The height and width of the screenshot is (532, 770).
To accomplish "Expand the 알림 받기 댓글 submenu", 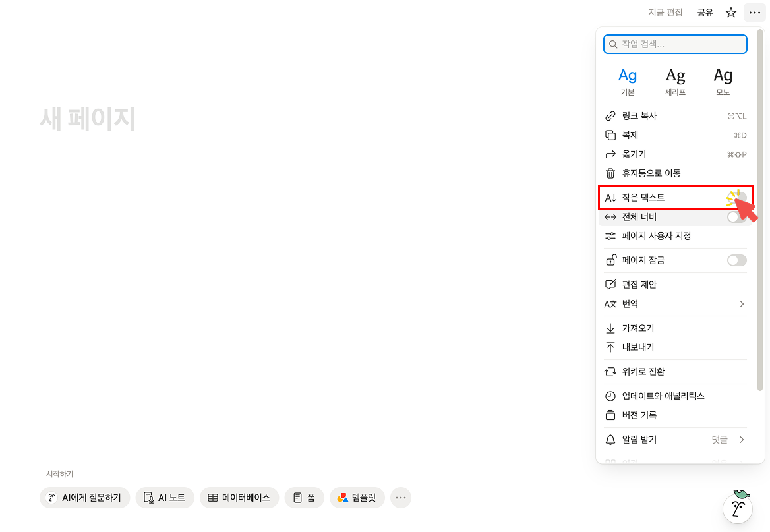I will (675, 439).
